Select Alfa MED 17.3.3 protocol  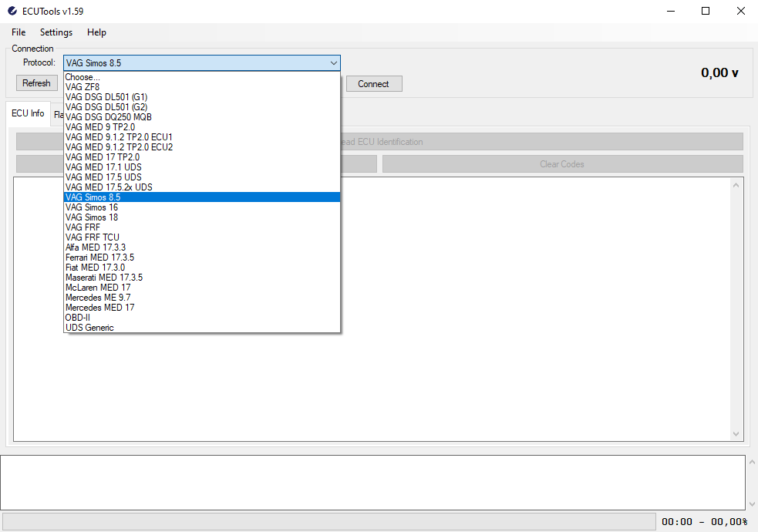point(202,247)
